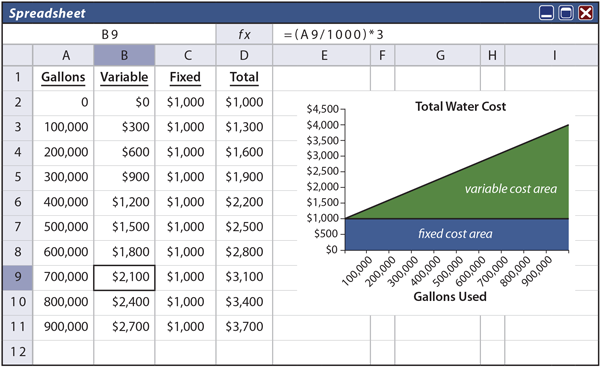This screenshot has height=368, width=600.
Task: Select the cell containing $2,100
Action: 124,277
